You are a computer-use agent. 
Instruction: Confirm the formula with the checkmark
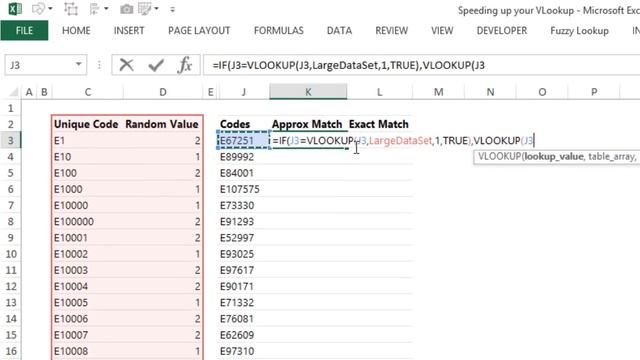156,64
